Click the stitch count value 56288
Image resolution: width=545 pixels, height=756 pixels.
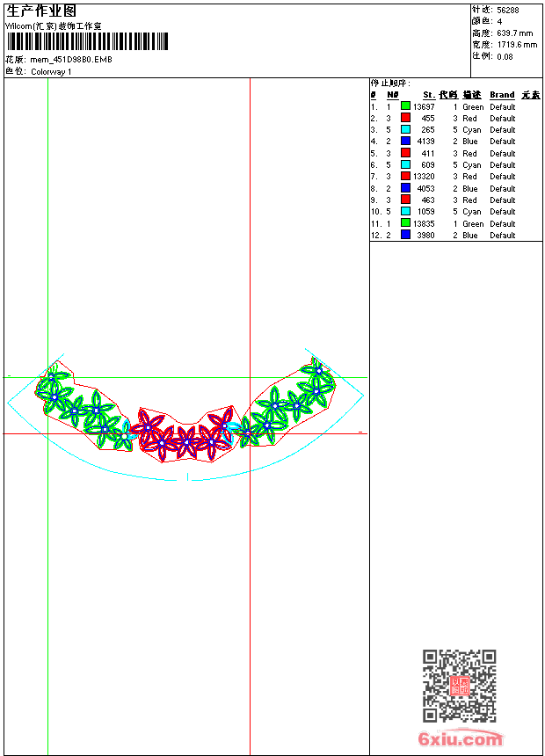(508, 10)
